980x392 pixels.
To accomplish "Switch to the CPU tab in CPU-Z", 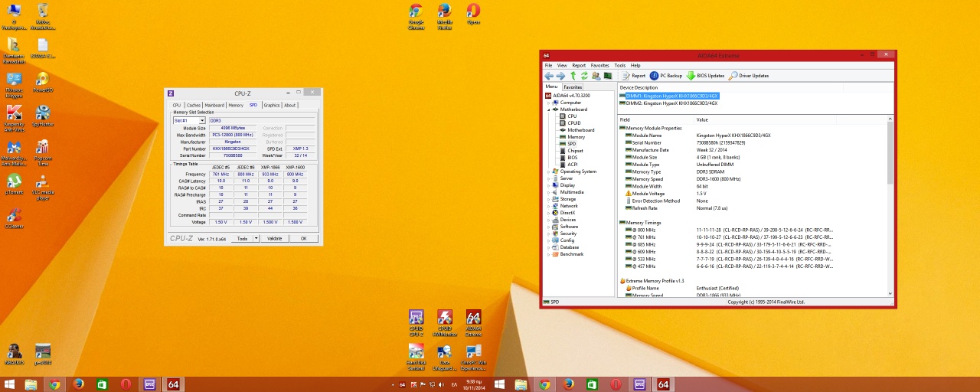I will 177,105.
